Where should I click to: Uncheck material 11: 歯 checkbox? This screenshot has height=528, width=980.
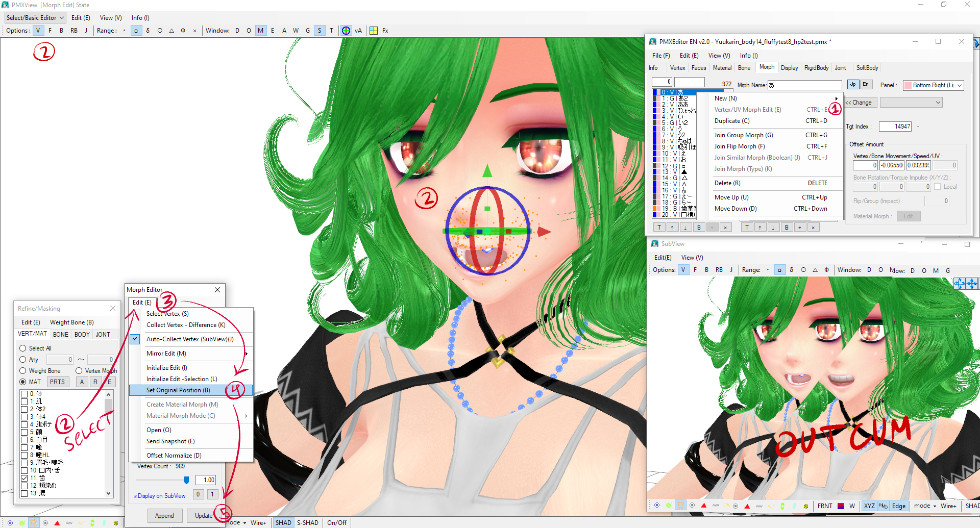point(24,478)
